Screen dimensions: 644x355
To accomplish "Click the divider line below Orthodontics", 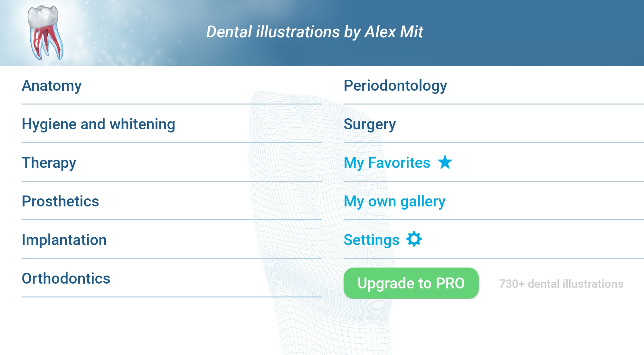I will 172,297.
